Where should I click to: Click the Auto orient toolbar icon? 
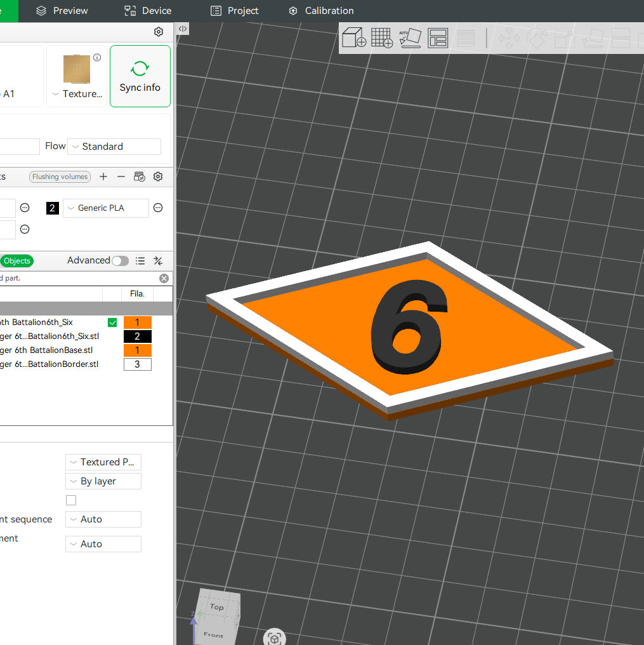(410, 38)
